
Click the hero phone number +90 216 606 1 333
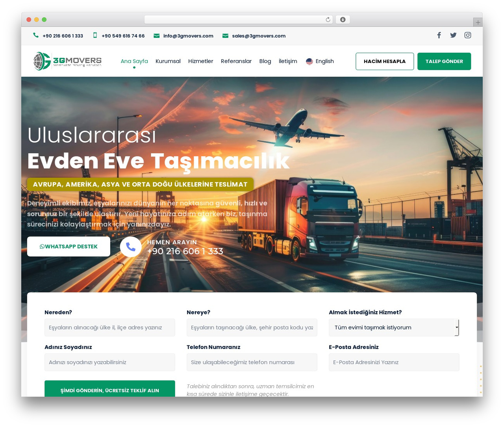pos(185,251)
